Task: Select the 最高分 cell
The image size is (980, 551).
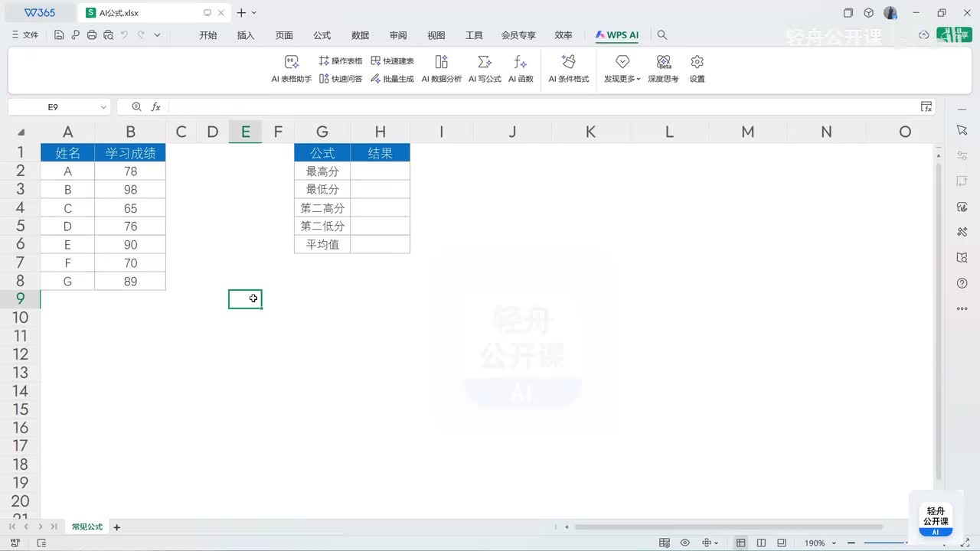Action: point(322,171)
